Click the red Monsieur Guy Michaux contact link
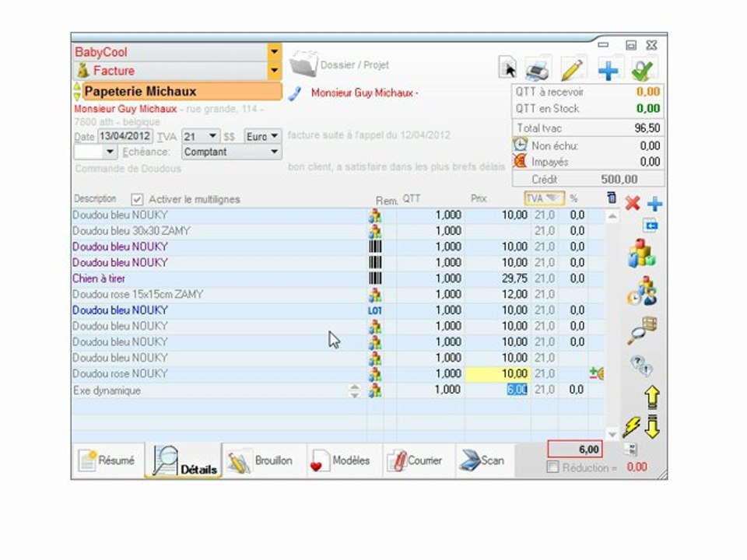This screenshot has width=747, height=560. pyautogui.click(x=364, y=93)
